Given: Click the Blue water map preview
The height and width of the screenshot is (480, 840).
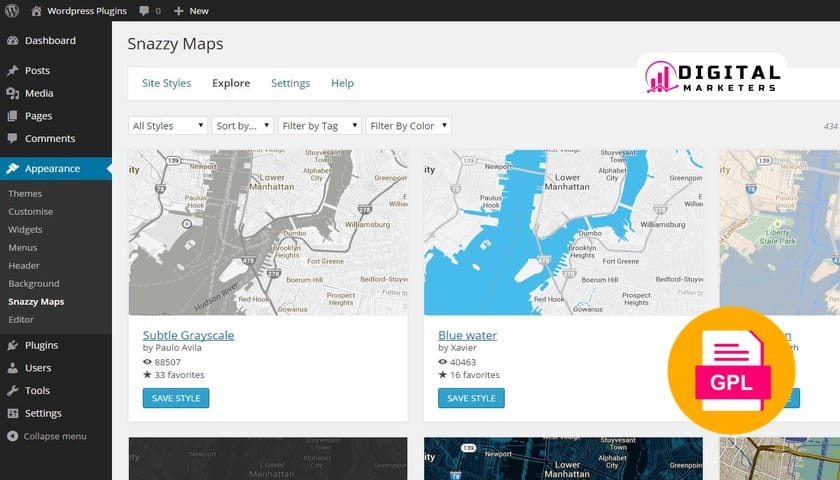Looking at the screenshot, I should coord(564,232).
